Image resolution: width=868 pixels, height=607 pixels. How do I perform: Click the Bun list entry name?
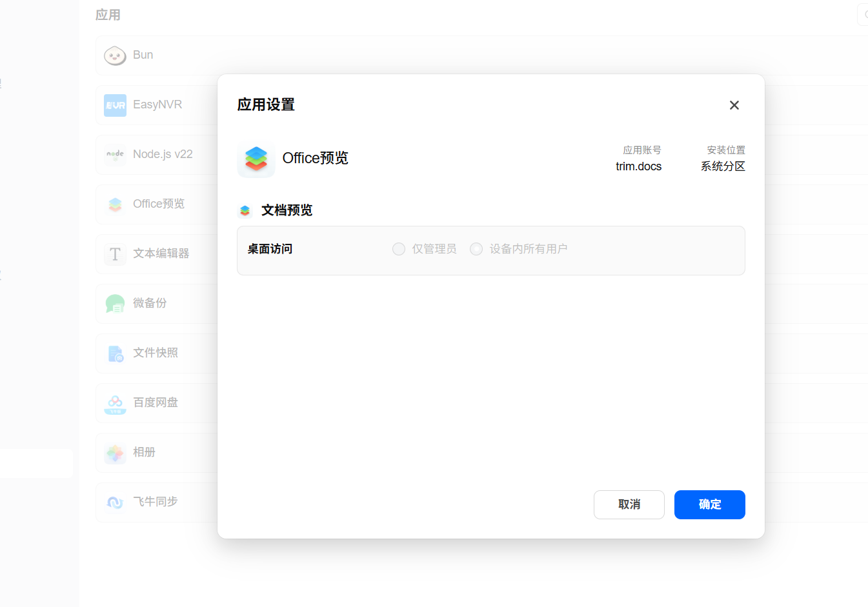tap(143, 55)
